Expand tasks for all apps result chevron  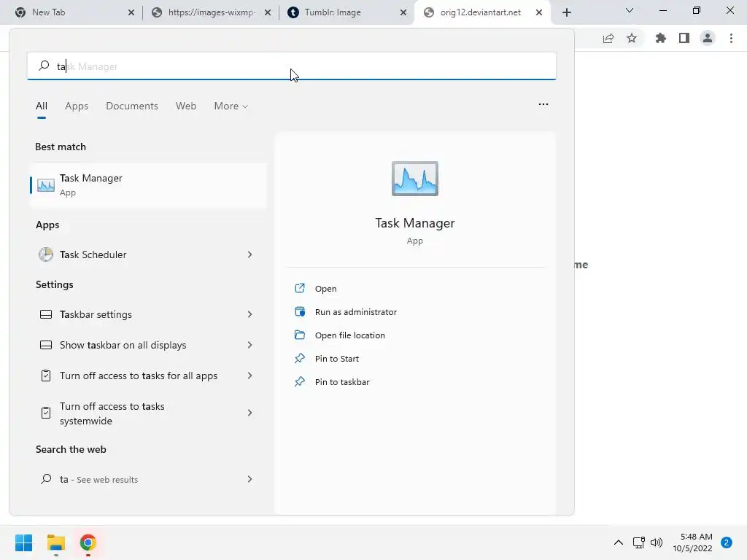[249, 376]
